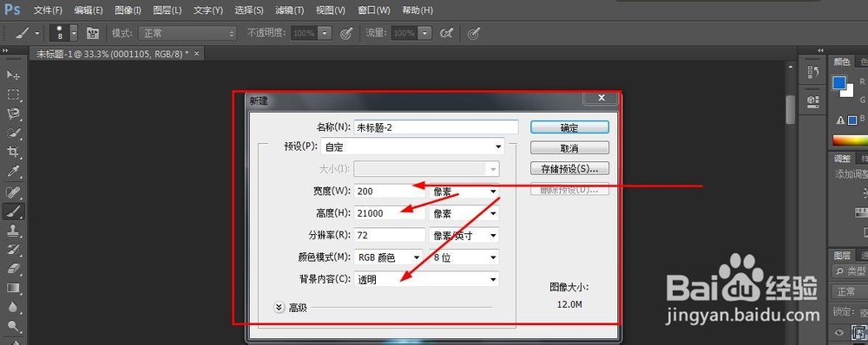The height and width of the screenshot is (345, 868).
Task: Open the 选择(S) menu
Action: 249,10
